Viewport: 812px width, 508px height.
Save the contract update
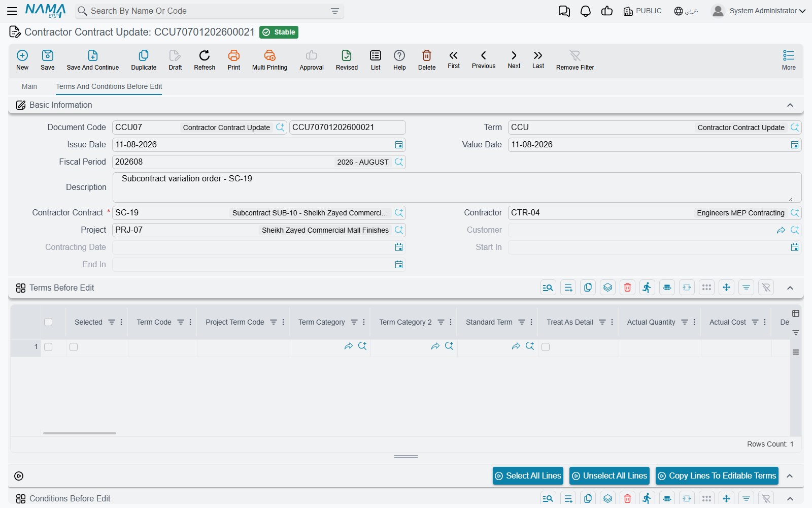pos(48,60)
